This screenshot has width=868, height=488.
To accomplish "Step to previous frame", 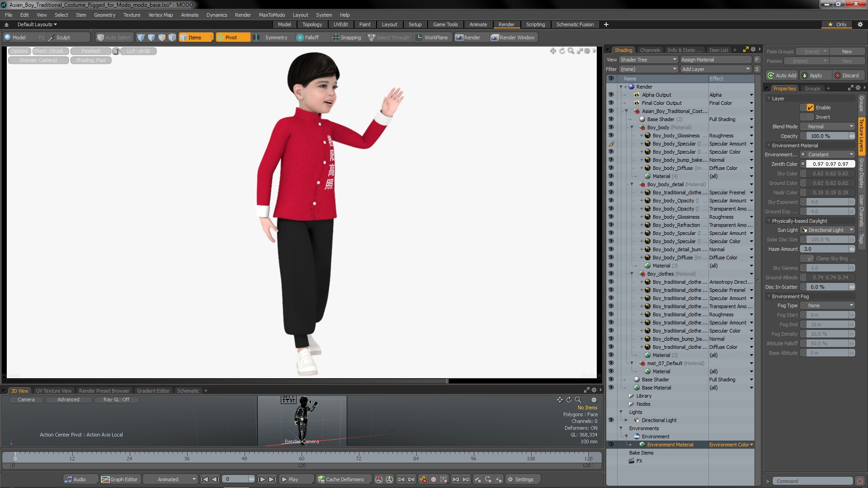I will pyautogui.click(x=216, y=479).
